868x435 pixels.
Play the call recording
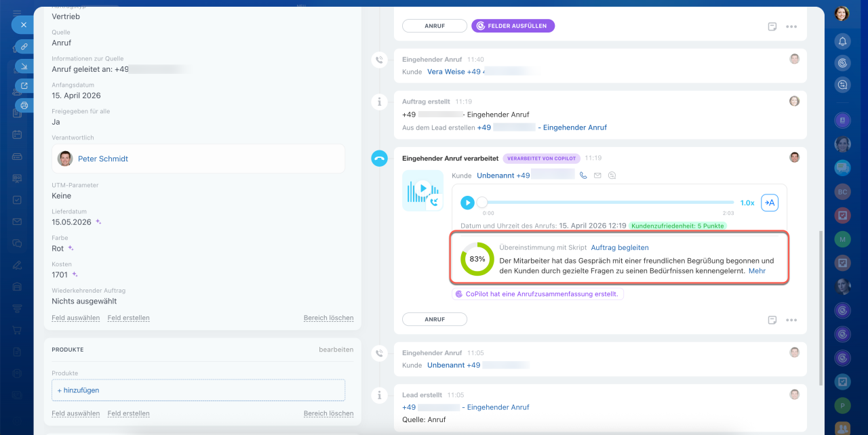click(x=467, y=203)
